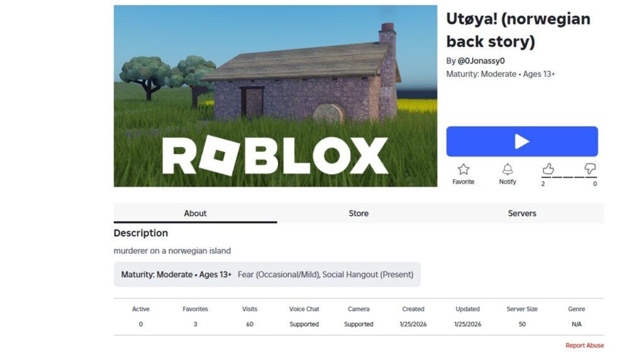Open the Servers tab

[x=522, y=213]
